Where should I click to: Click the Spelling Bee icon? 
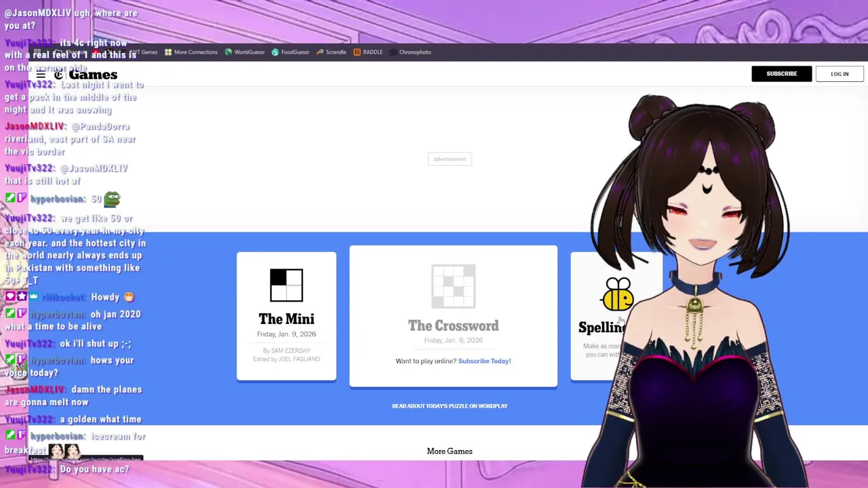pyautogui.click(x=617, y=295)
